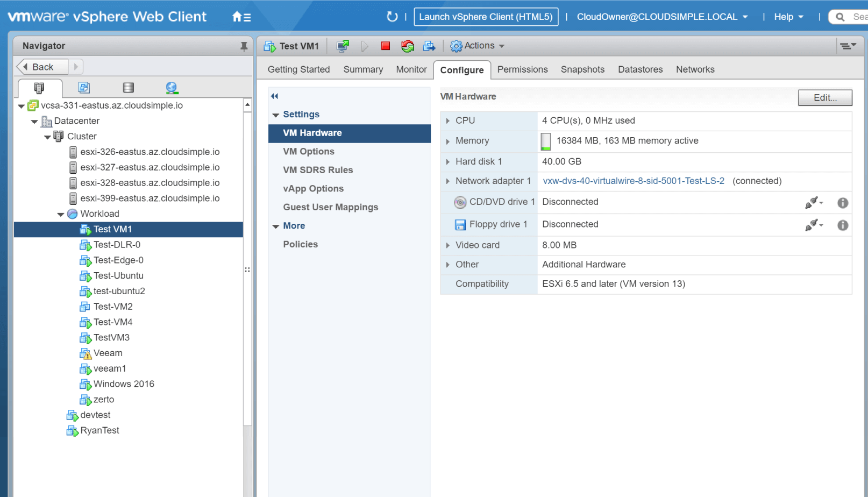Click the Migrate VM toolbar icon
The width and height of the screenshot is (868, 497).
click(x=429, y=46)
